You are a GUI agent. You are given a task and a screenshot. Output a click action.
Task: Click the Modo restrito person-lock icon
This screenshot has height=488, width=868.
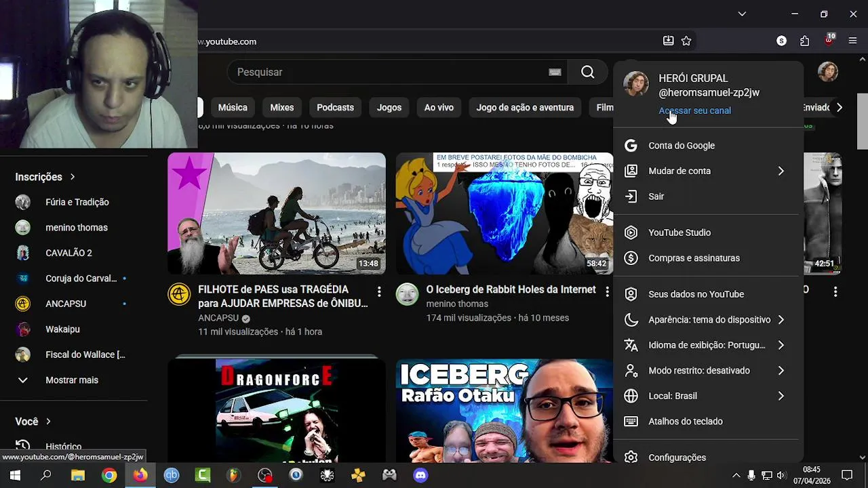631,371
